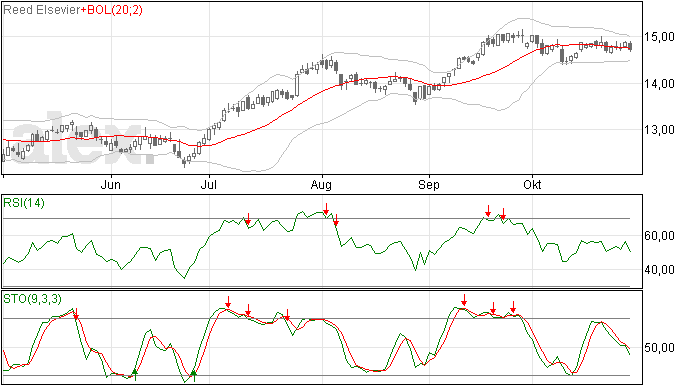Click the 50,00 stochastic axis value
This screenshot has width=690, height=387.
pos(659,348)
